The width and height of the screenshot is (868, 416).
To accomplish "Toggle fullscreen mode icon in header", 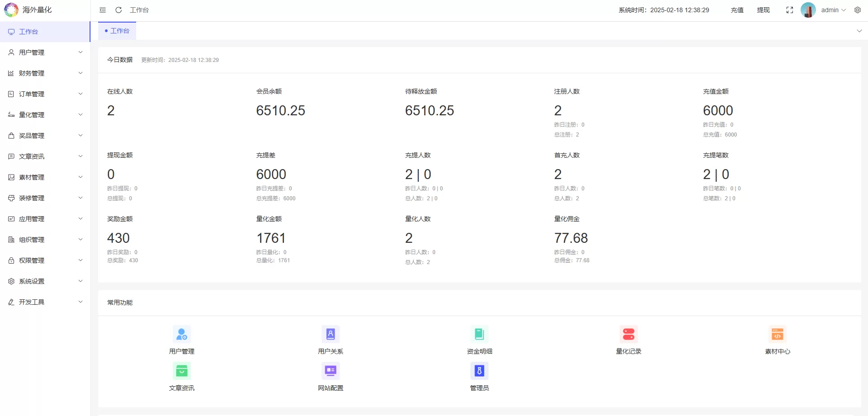I will click(789, 10).
